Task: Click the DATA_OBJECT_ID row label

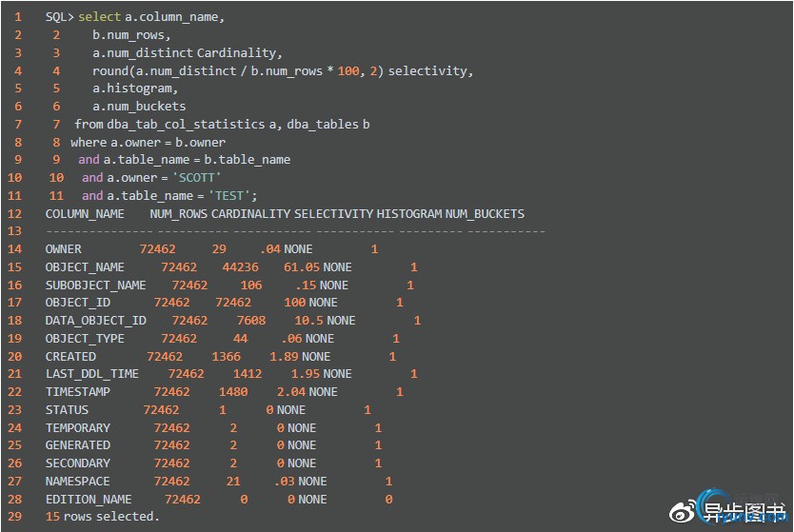Action: click(95, 321)
